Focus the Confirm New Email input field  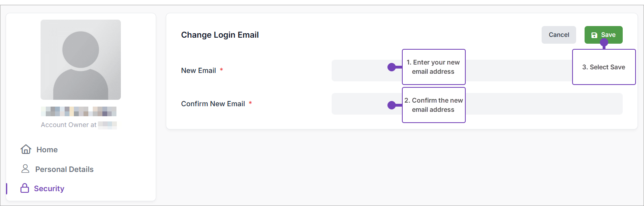542,104
